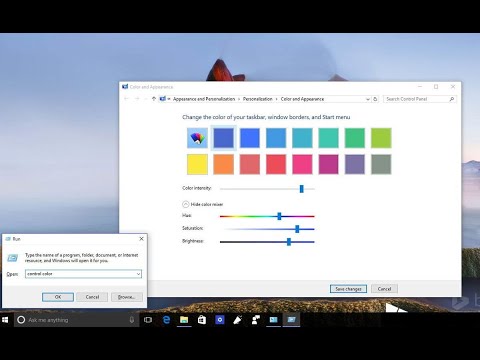Image resolution: width=480 pixels, height=360 pixels.
Task: Select the automatic color palette swatch
Action: click(x=197, y=138)
